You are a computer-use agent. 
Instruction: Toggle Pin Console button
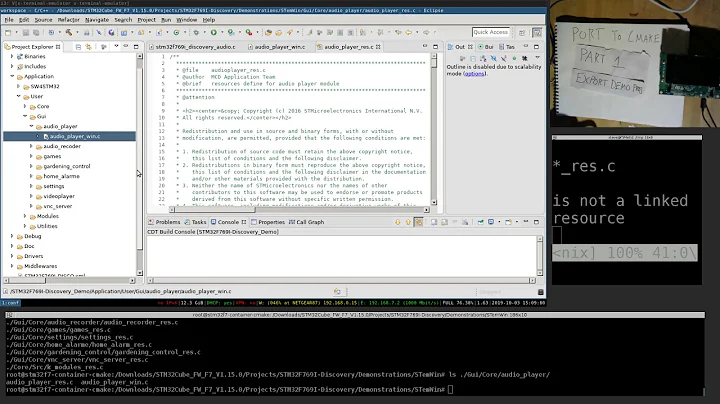tap(480, 222)
